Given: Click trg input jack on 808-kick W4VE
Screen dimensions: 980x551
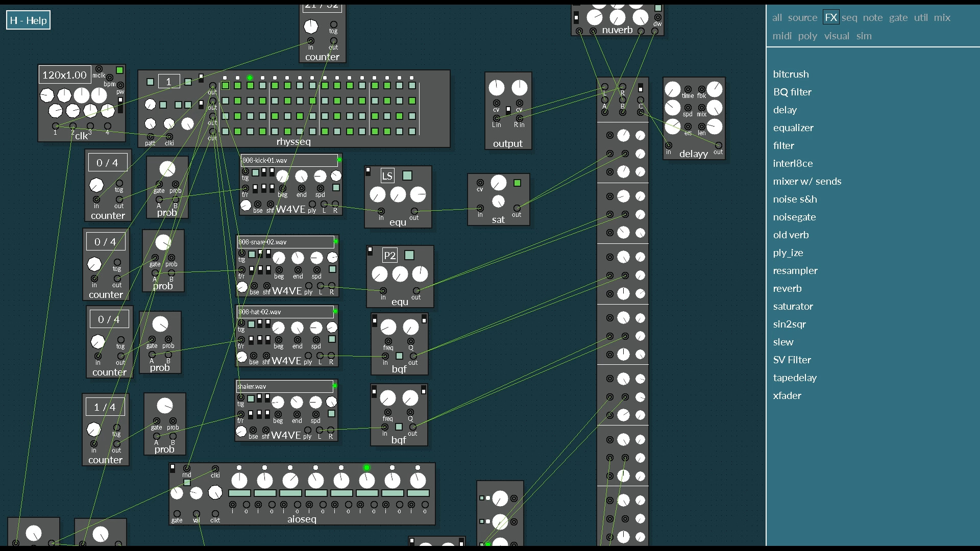Looking at the screenshot, I should [246, 171].
